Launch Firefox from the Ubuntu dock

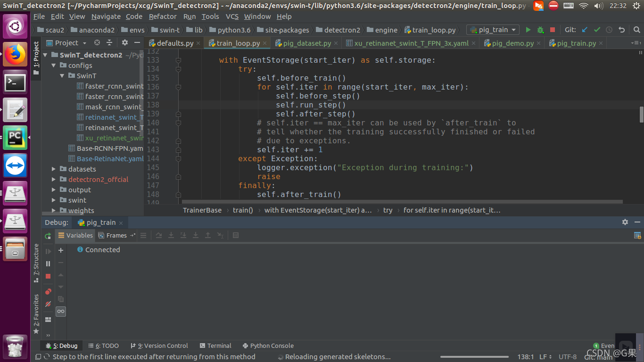[x=15, y=55]
